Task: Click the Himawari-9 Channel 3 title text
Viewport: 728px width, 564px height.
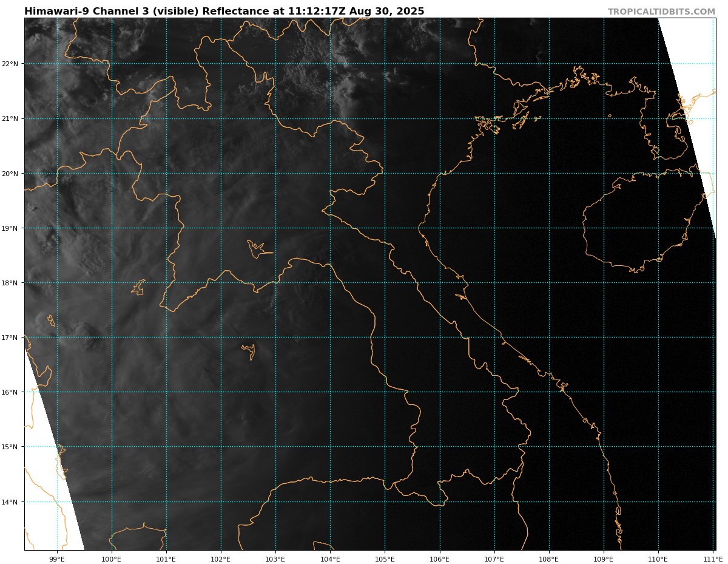Action: pyautogui.click(x=224, y=12)
